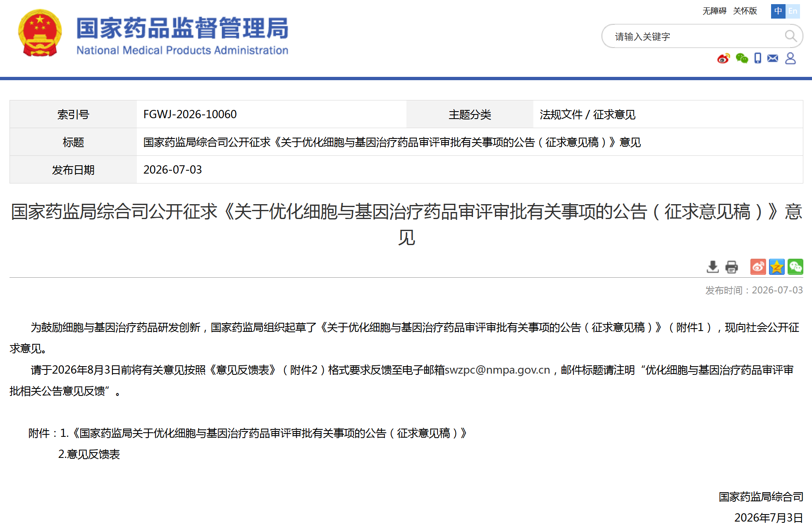Switch language to Chinese 中

pos(778,11)
